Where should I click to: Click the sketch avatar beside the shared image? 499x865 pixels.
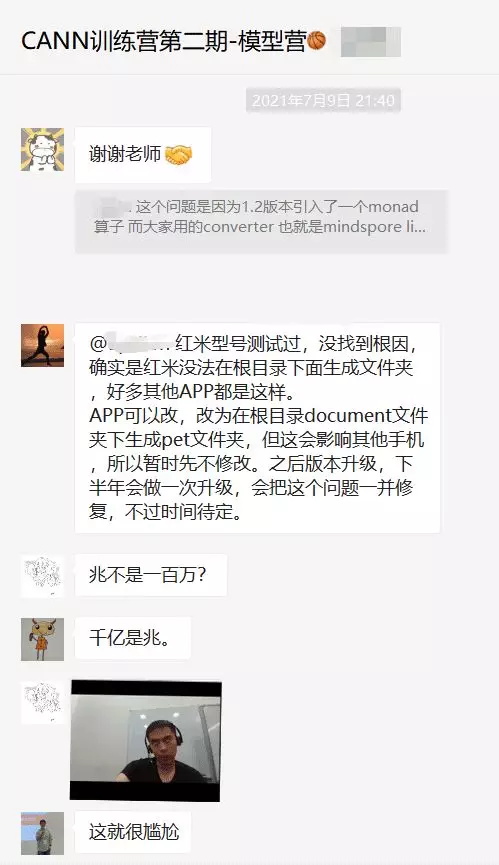42,702
